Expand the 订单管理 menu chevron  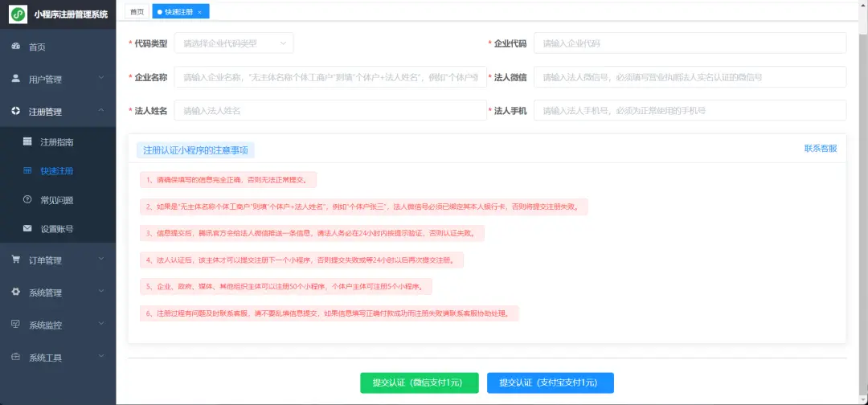coord(101,259)
